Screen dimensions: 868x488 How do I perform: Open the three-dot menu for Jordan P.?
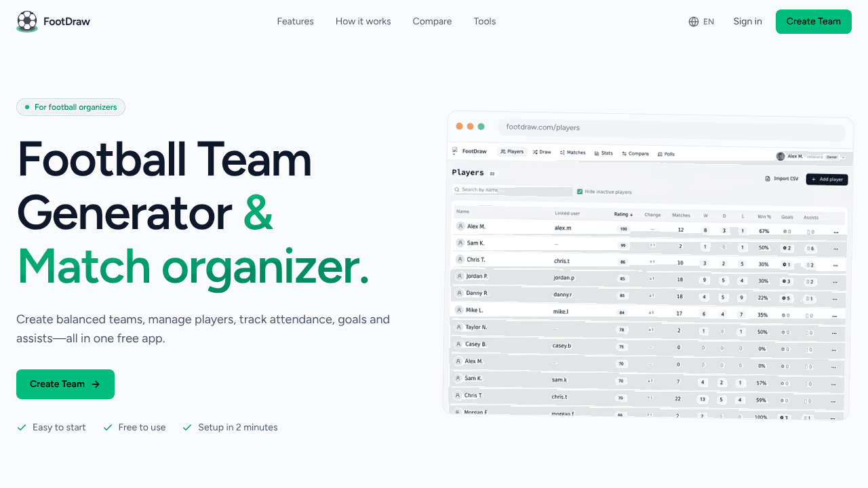[836, 283]
